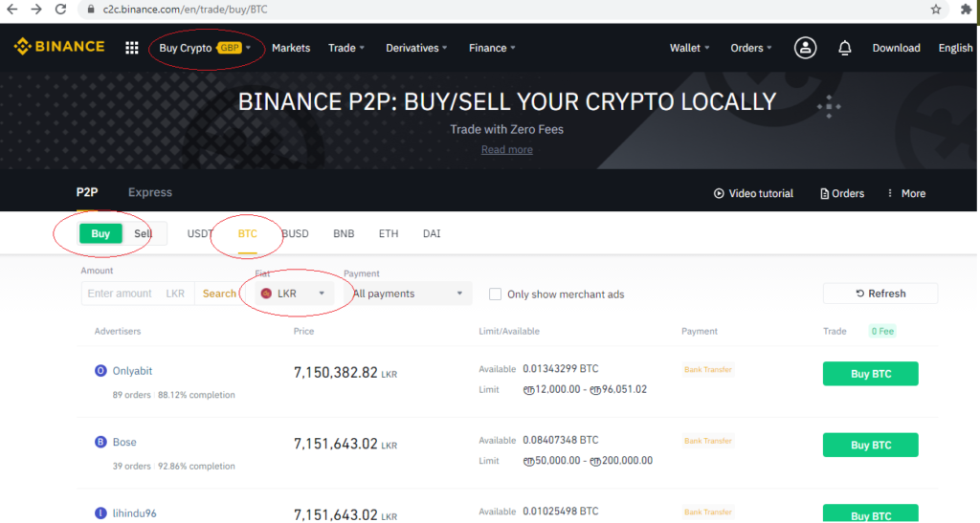Switch to Sell mode
The image size is (980, 523).
(x=144, y=233)
